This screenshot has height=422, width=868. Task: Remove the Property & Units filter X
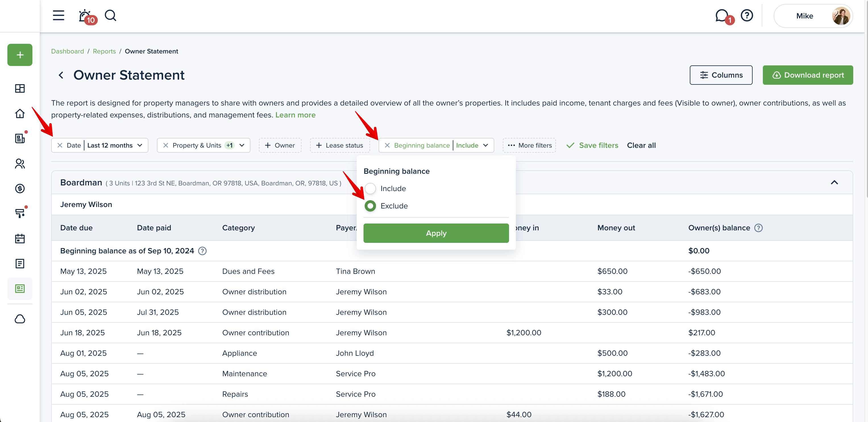point(165,145)
